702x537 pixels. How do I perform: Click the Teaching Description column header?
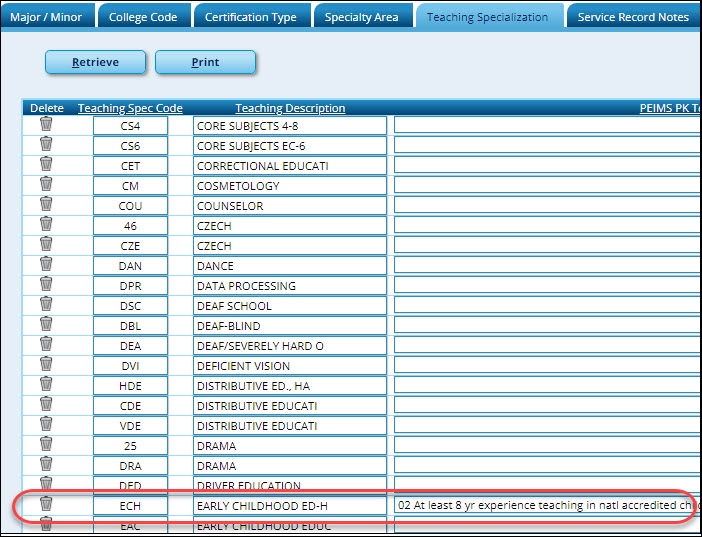coord(290,108)
